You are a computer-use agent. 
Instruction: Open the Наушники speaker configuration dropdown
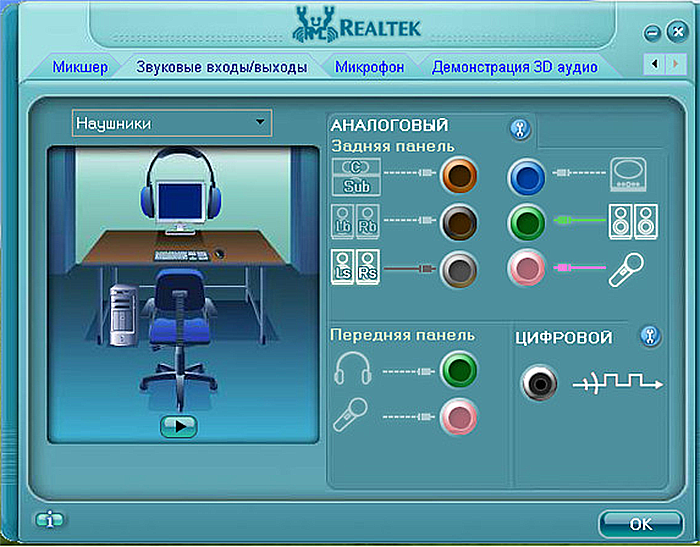pyautogui.click(x=172, y=123)
